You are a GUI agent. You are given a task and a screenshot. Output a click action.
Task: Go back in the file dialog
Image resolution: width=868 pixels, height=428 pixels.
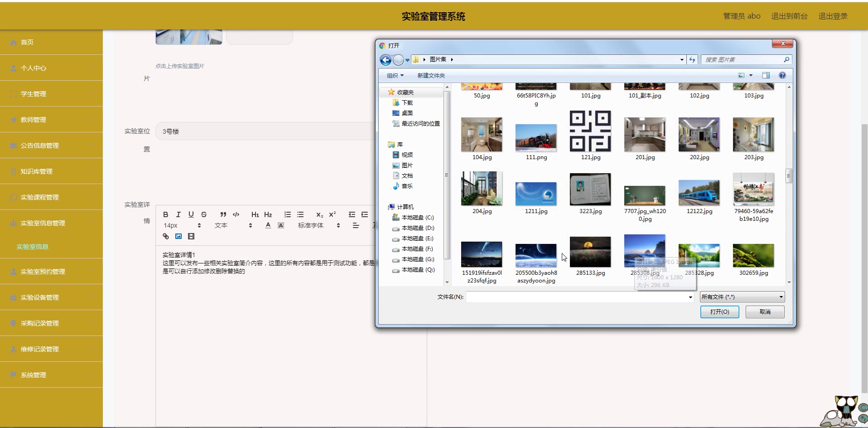tap(386, 60)
